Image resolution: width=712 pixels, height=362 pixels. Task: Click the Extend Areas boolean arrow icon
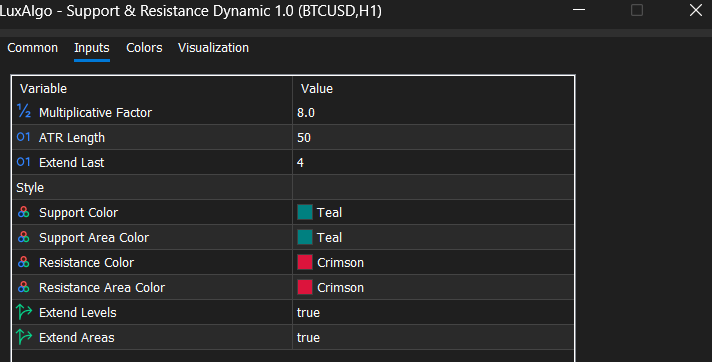pos(24,337)
